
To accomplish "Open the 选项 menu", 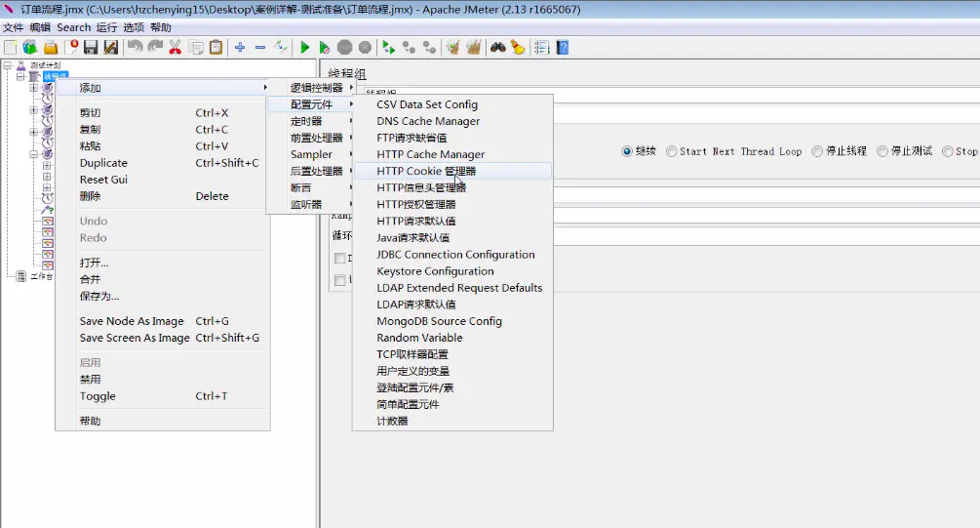I will [134, 27].
